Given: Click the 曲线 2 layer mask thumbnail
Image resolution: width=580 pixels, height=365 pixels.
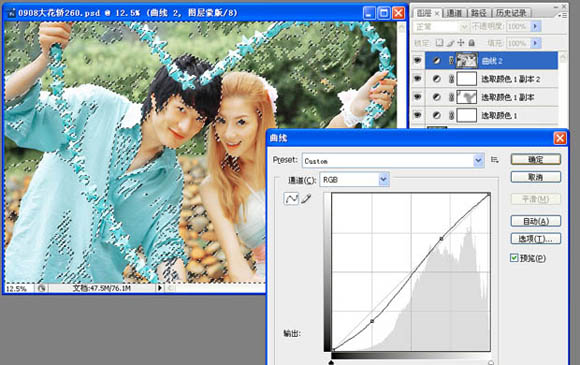Looking at the screenshot, I should [x=467, y=60].
